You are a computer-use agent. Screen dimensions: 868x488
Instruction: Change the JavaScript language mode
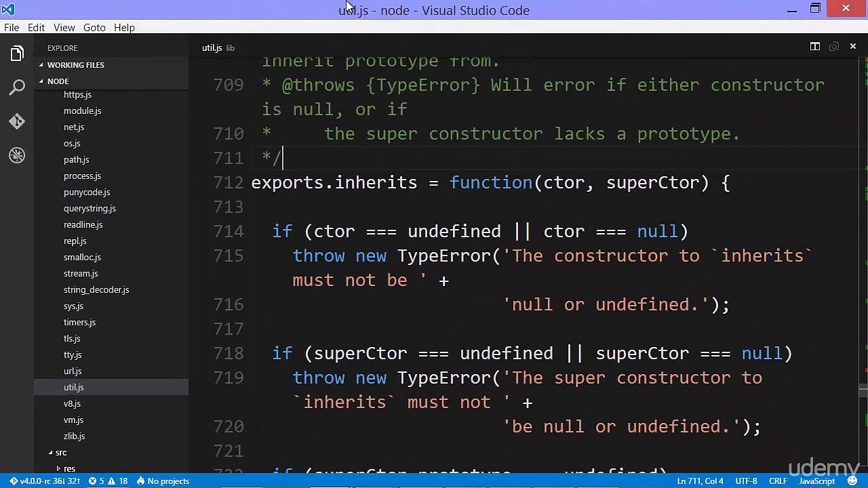pyautogui.click(x=817, y=481)
